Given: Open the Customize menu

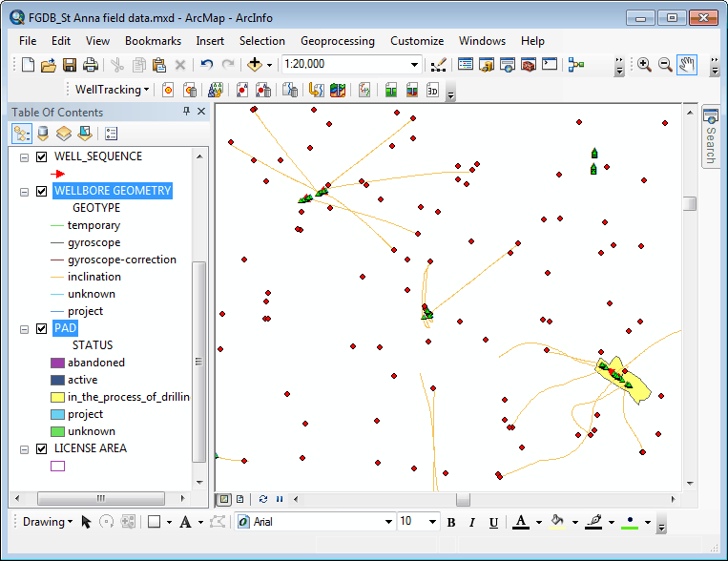Looking at the screenshot, I should [x=417, y=41].
